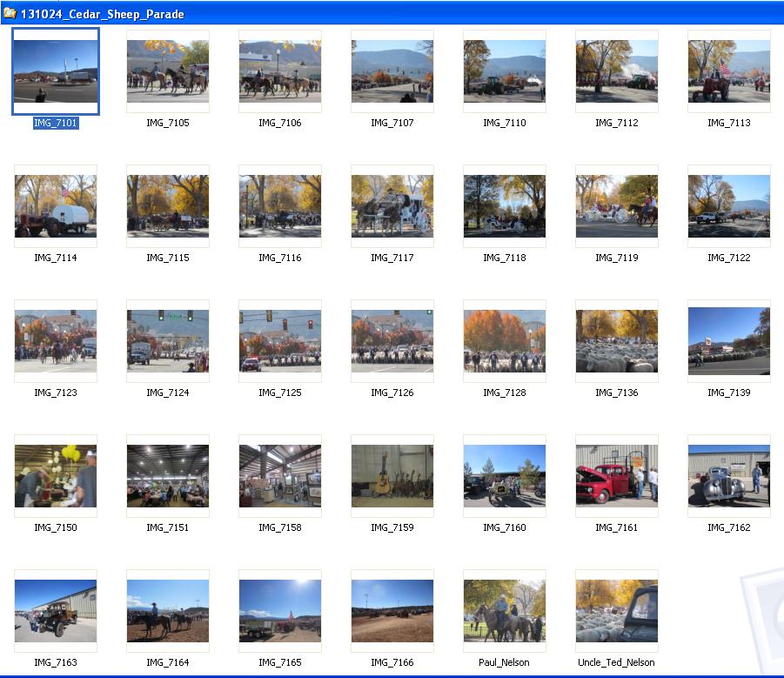Select the IMG_7101 thumbnail
This screenshot has width=784, height=678.
pos(56,71)
